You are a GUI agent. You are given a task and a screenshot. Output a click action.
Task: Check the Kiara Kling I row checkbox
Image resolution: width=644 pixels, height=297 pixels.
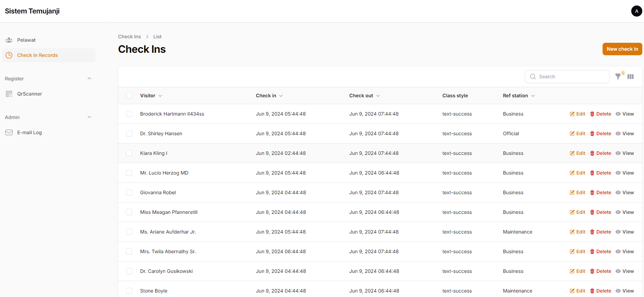point(129,153)
